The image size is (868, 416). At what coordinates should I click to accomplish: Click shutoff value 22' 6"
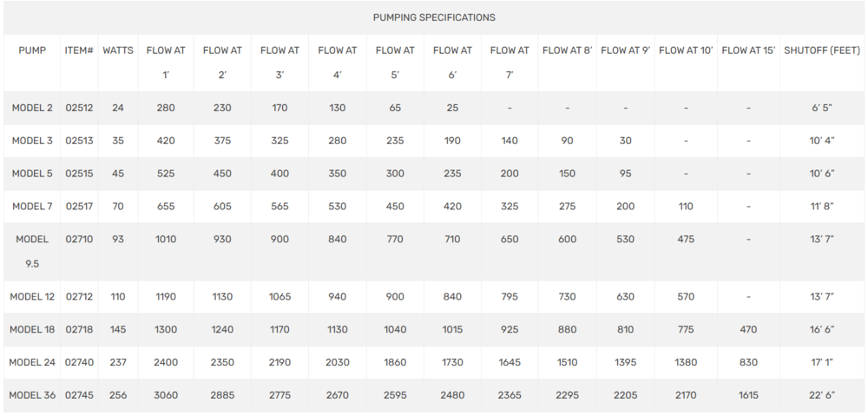[822, 395]
